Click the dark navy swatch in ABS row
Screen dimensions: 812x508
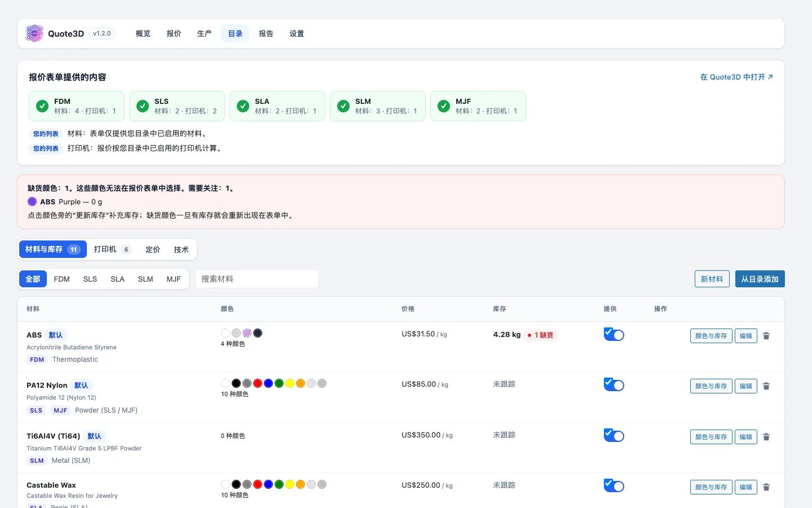click(258, 333)
